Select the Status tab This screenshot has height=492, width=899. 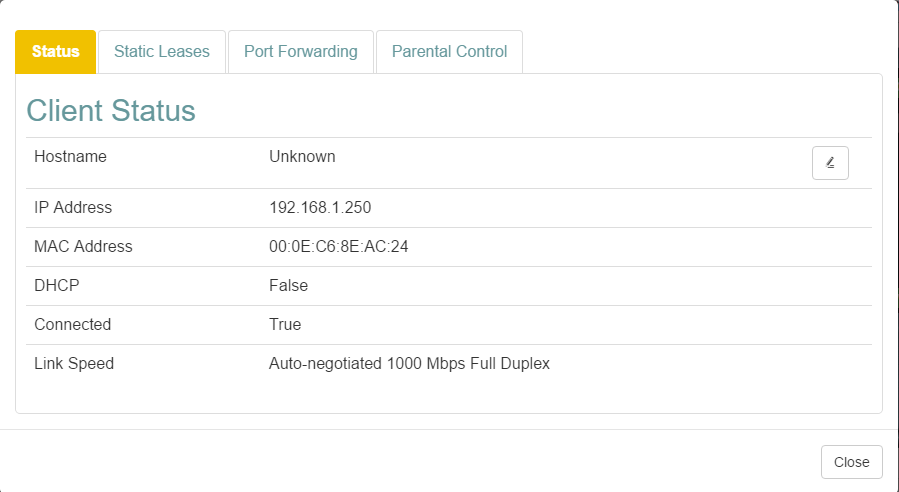(56, 52)
